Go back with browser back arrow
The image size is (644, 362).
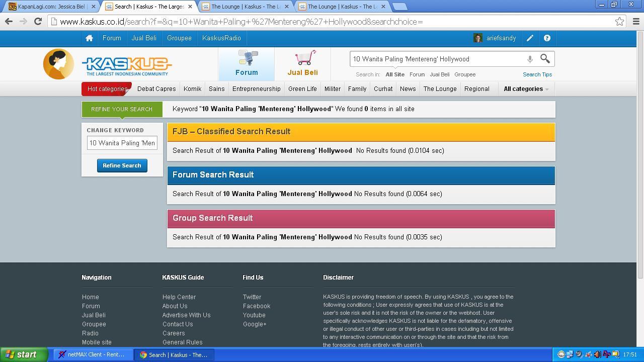[x=9, y=22]
